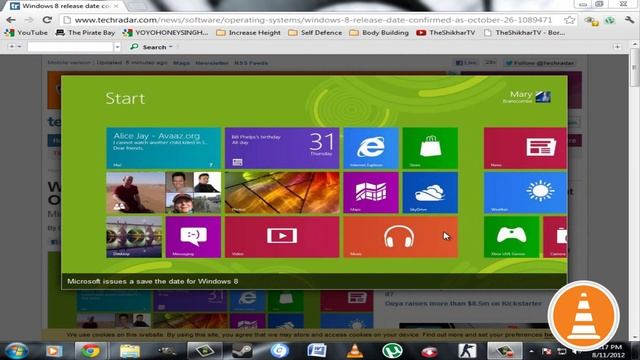Viewport: 640px width, 360px height.
Task: Click the Facebook Like button
Action: pyautogui.click(x=466, y=63)
